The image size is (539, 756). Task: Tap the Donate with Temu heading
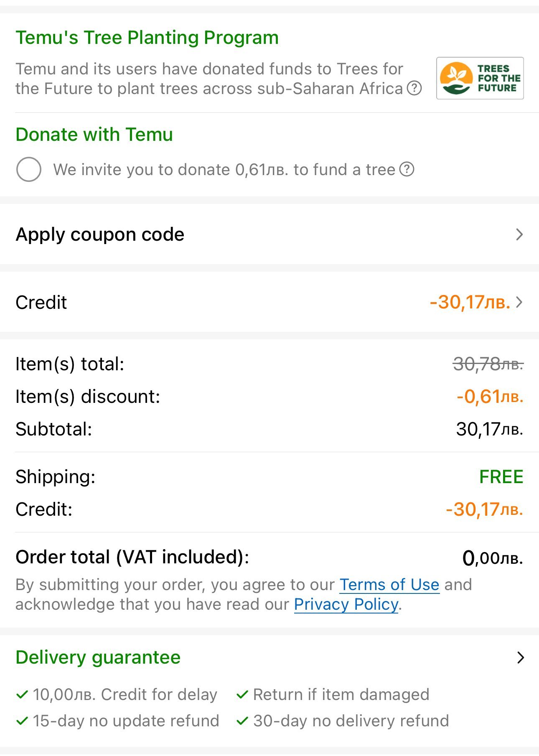coord(94,135)
